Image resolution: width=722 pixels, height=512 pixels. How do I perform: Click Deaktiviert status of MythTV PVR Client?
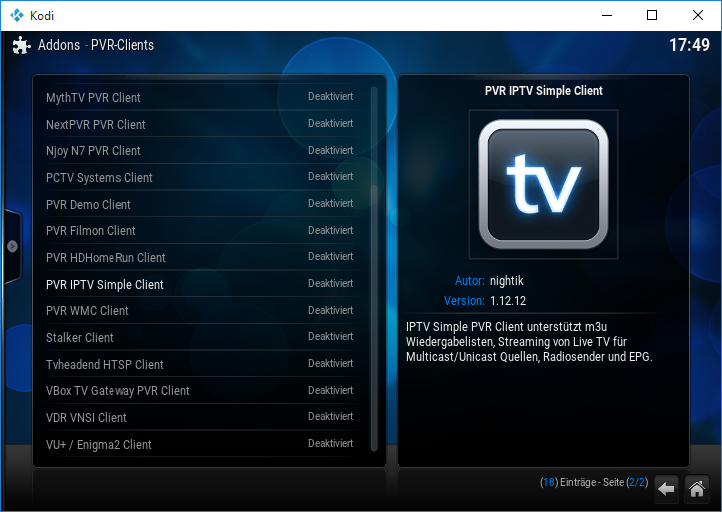[x=331, y=97]
